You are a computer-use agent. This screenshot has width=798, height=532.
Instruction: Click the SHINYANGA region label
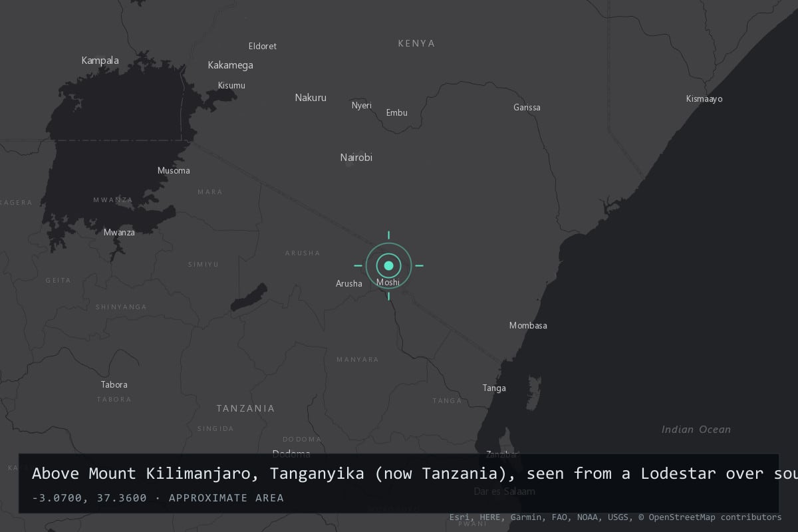(121, 307)
